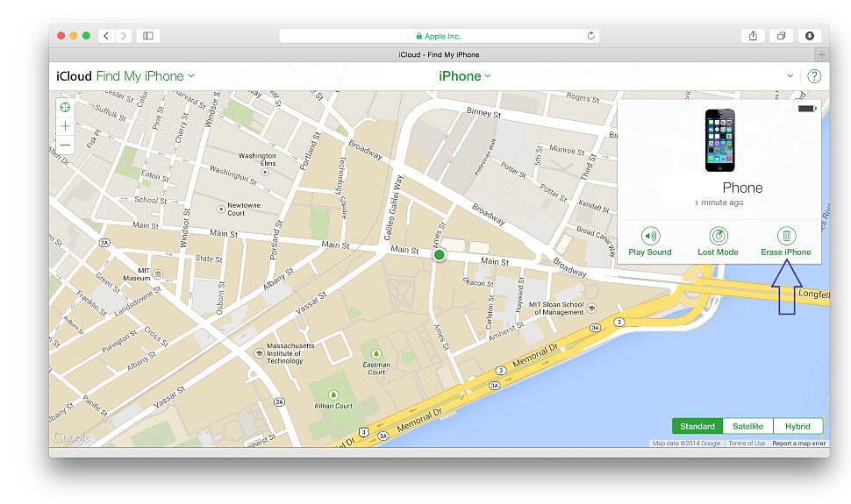
Task: Center map using the locate crosshair icon
Action: (x=65, y=107)
